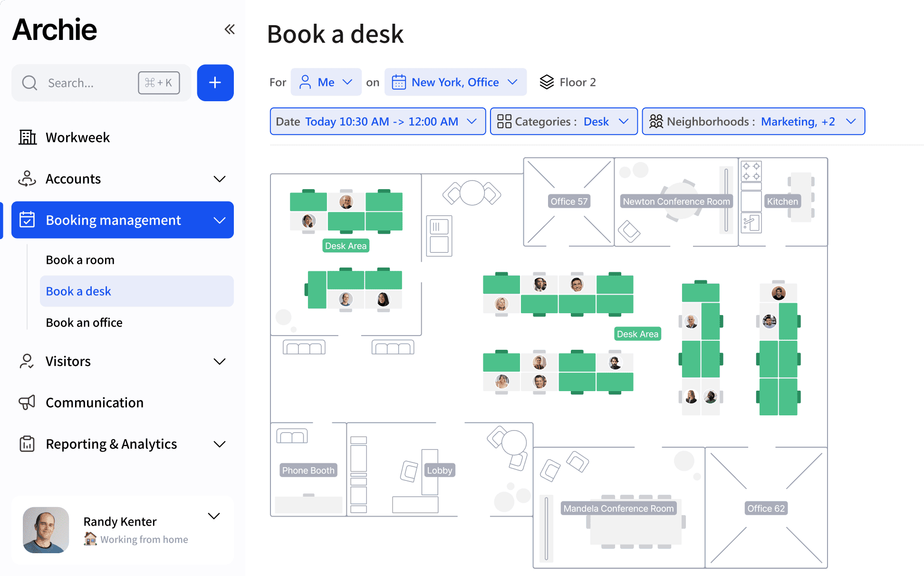Viewport: 924px width, 576px height.
Task: Collapse the sidebar with the double-chevron arrows
Action: [x=230, y=29]
